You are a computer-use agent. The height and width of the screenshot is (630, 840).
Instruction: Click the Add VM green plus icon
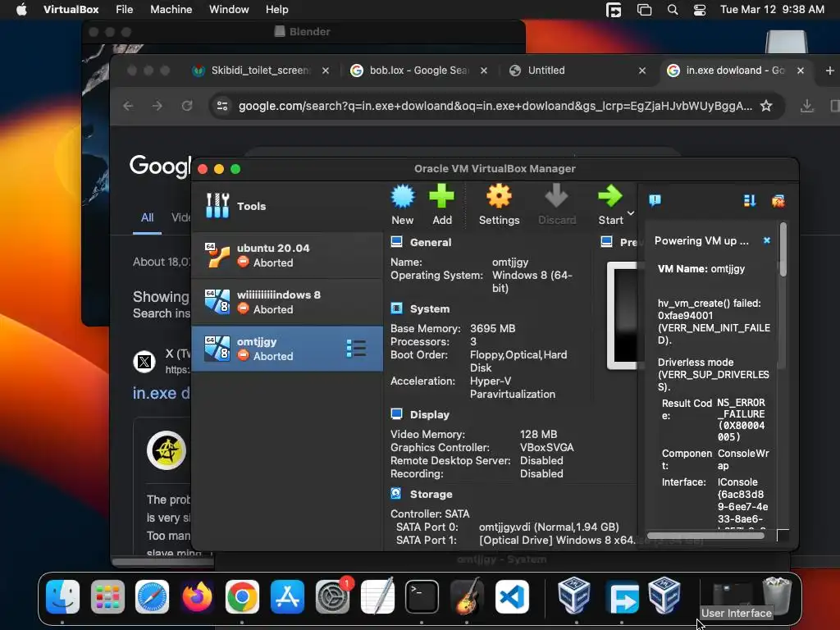441,196
